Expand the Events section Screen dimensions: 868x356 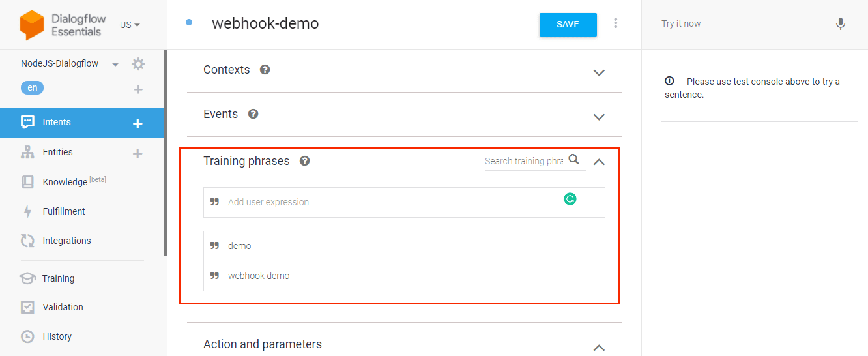point(599,117)
